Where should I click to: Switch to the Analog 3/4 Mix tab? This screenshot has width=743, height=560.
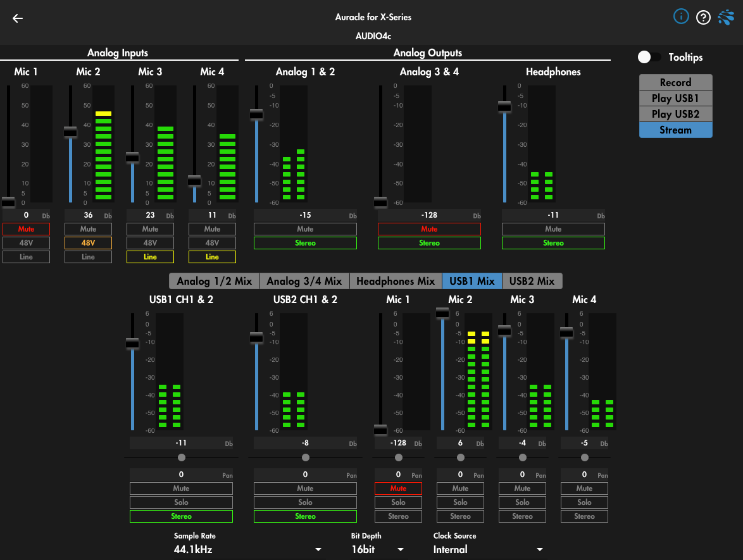tap(304, 282)
